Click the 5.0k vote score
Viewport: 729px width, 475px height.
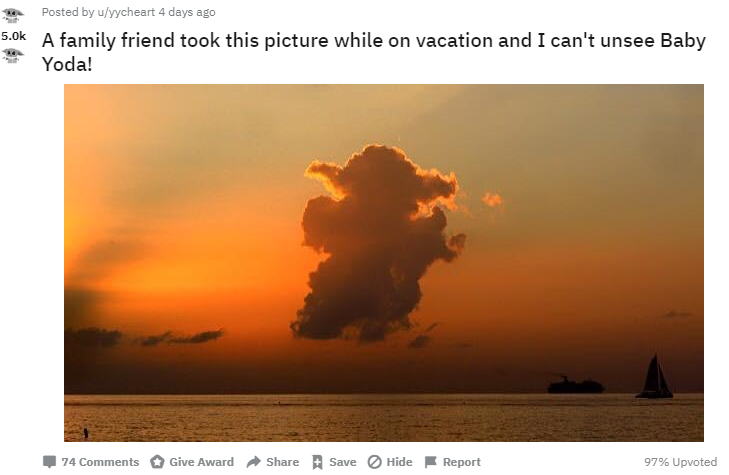point(13,36)
